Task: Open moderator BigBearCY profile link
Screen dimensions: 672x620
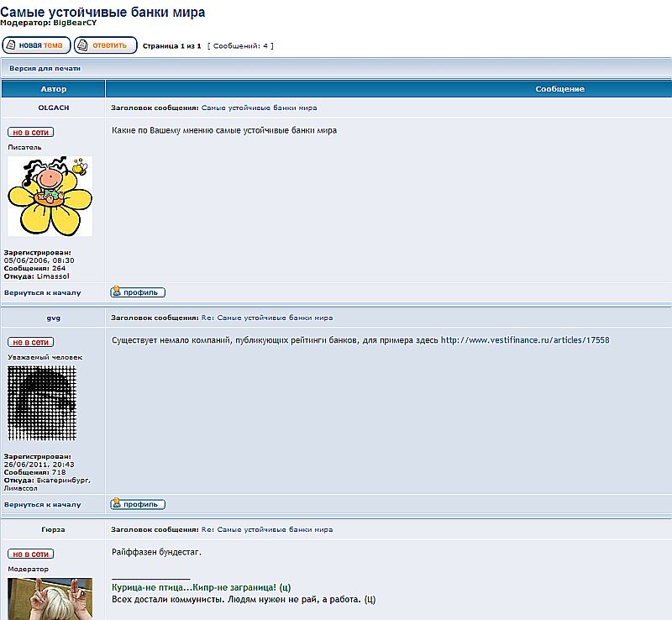Action: coord(75,23)
